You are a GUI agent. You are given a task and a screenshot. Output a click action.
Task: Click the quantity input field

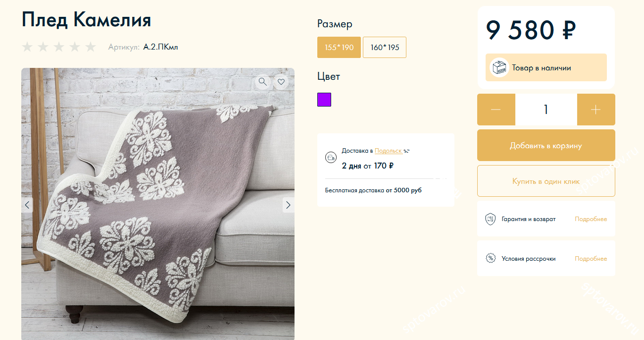pyautogui.click(x=546, y=110)
